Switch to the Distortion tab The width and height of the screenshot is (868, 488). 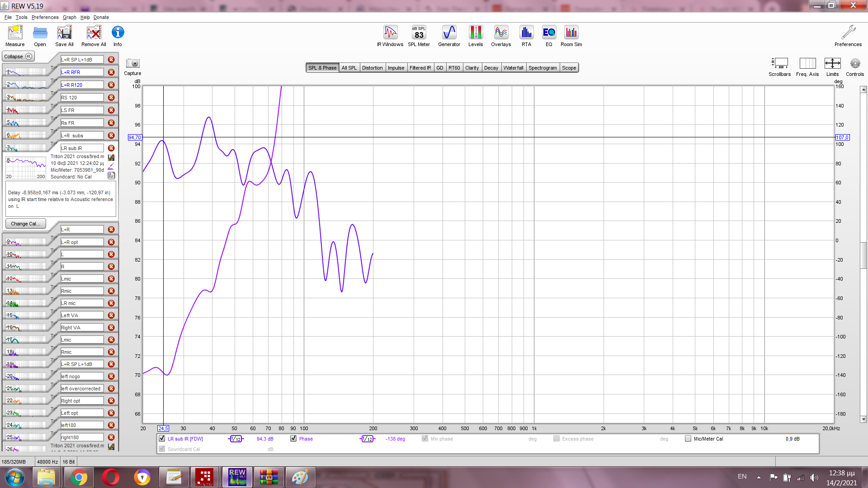[372, 68]
